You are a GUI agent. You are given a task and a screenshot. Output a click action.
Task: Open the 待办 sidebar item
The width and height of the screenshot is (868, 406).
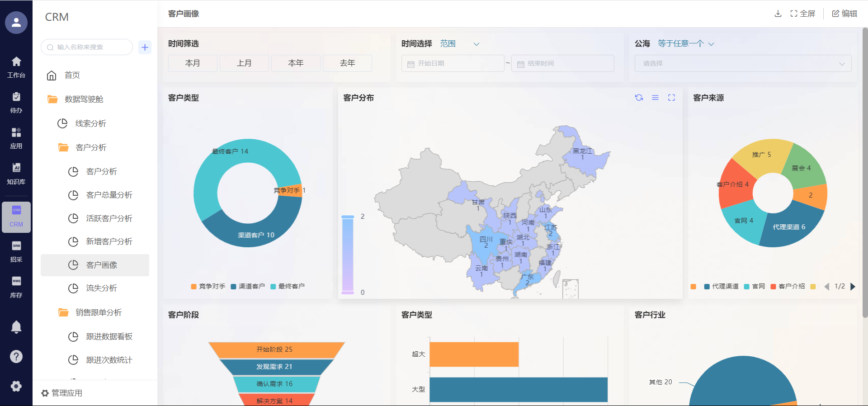(16, 102)
